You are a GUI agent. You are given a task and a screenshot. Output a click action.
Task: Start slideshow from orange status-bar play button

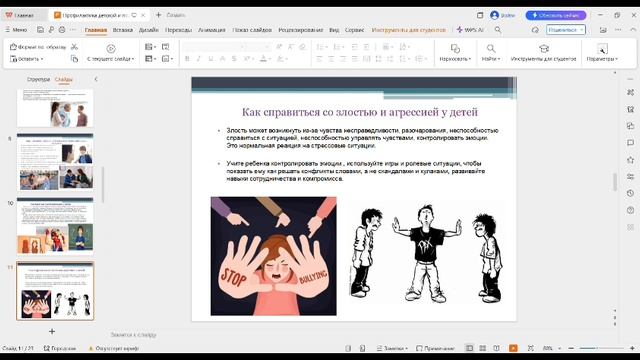point(513,348)
